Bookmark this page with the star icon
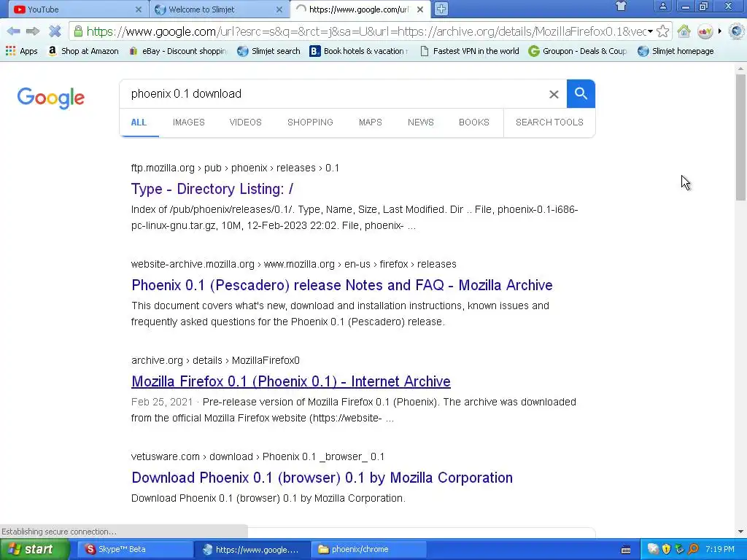The height and width of the screenshot is (560, 747). click(x=662, y=31)
